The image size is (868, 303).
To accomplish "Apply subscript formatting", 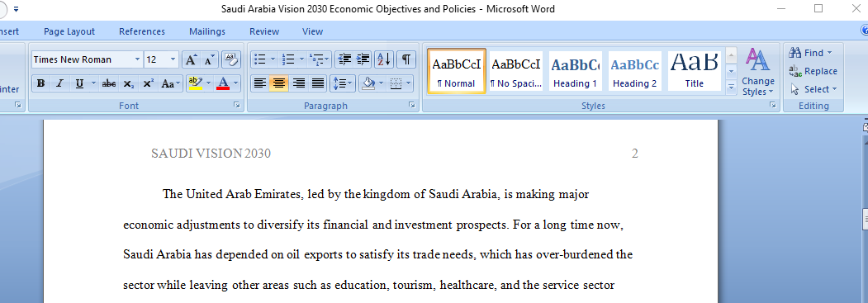I will 129,83.
